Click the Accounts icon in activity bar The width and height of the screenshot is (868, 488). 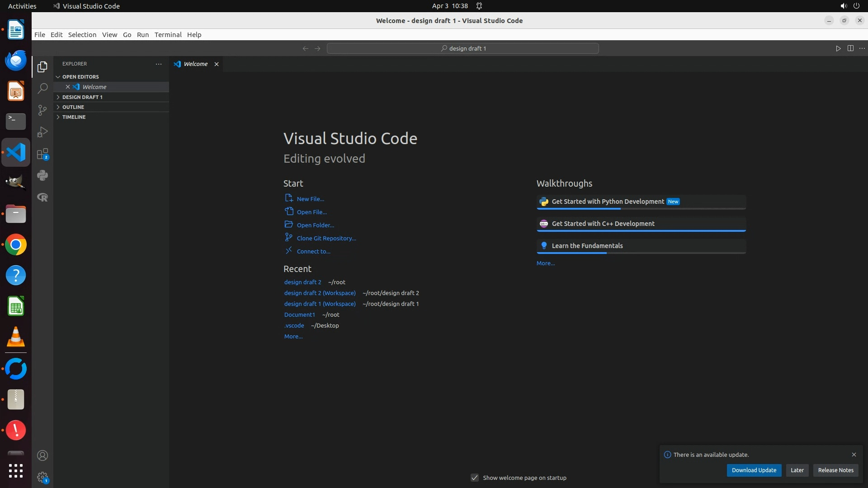pos(42,455)
